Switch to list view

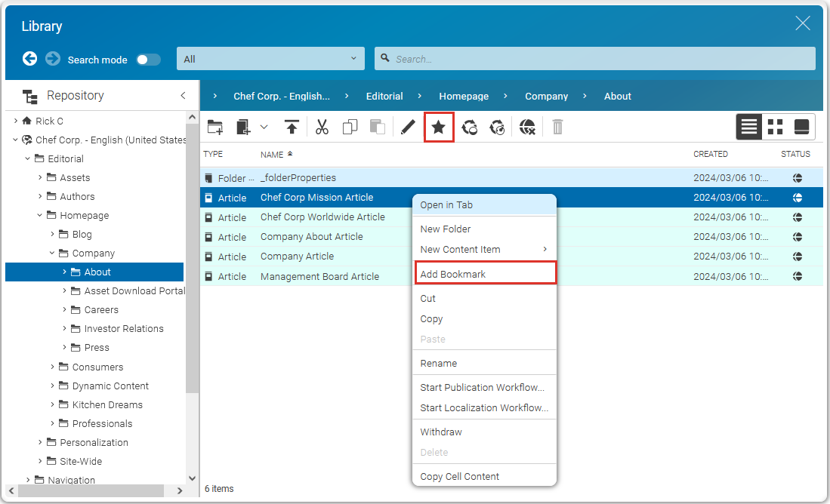tap(749, 127)
